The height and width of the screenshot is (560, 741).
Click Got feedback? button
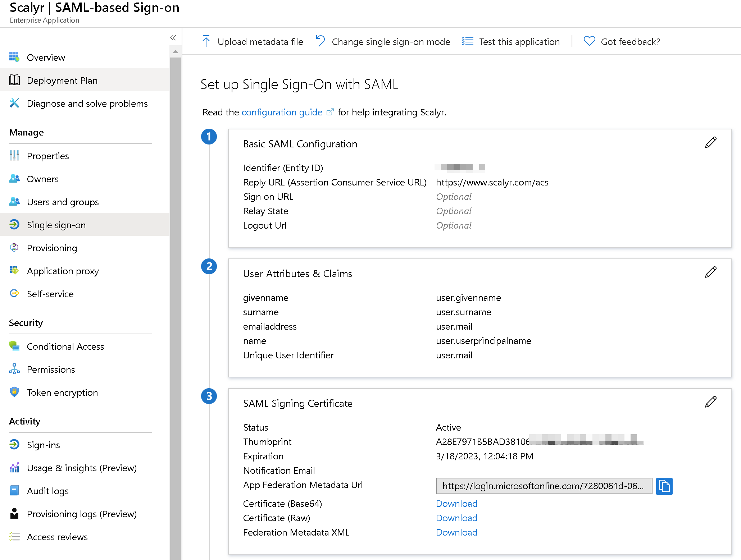(622, 42)
